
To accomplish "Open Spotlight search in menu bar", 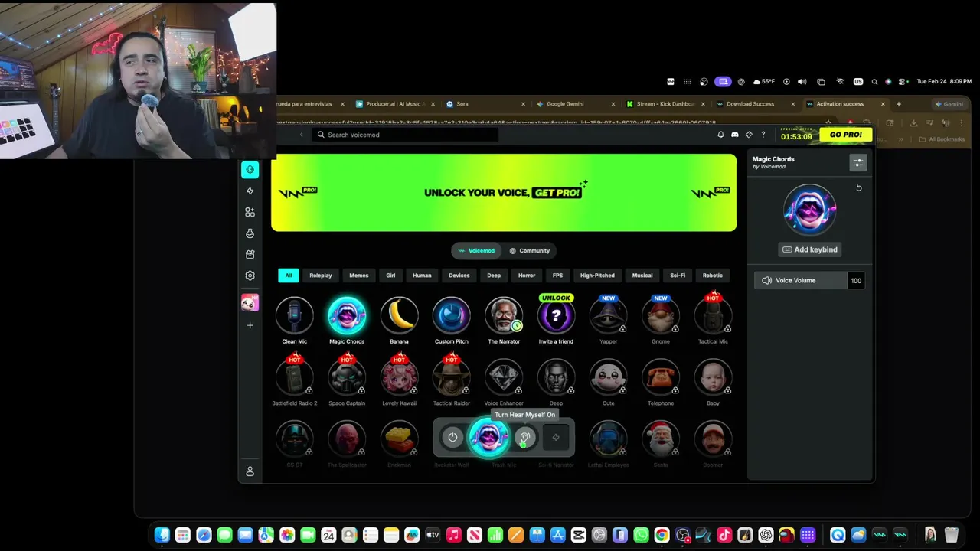I will (874, 82).
